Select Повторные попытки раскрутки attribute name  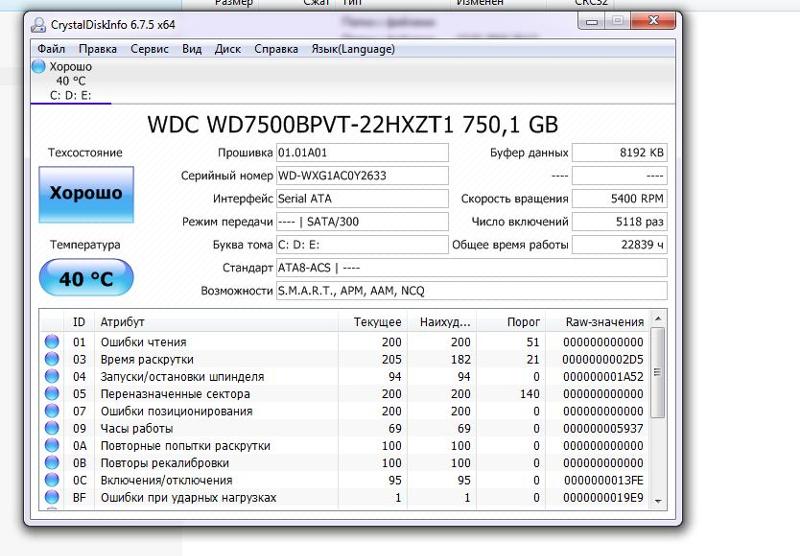tap(185, 445)
